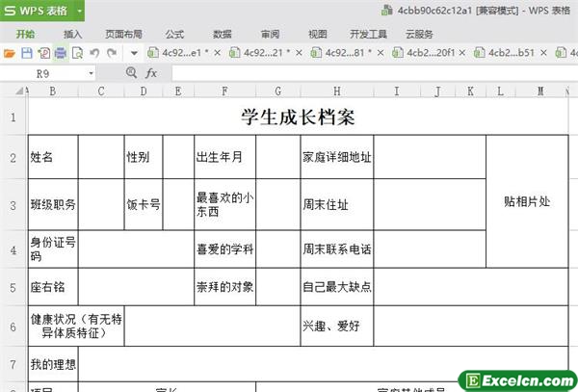This screenshot has width=578, height=392.
Task: Expand the quick access toolbar dropdown
Action: [134, 54]
